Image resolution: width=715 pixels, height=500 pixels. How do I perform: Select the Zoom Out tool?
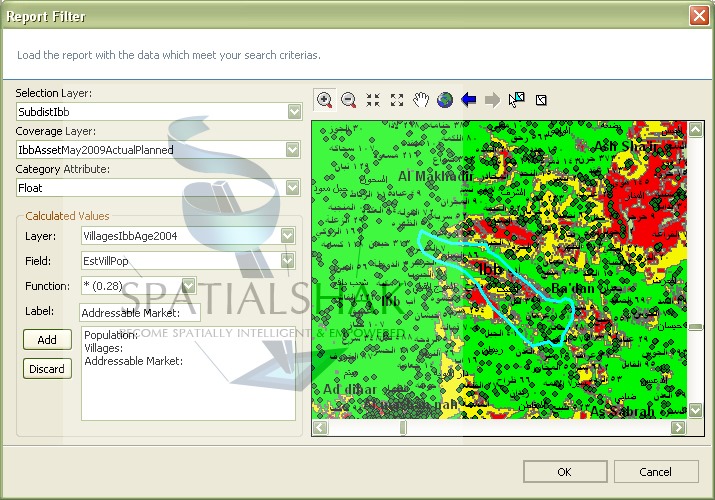pyautogui.click(x=349, y=100)
